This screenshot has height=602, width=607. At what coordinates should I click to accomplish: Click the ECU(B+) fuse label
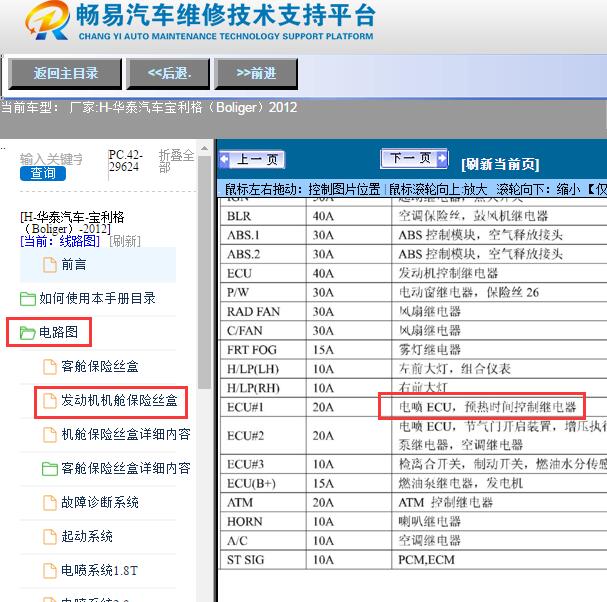(x=251, y=484)
